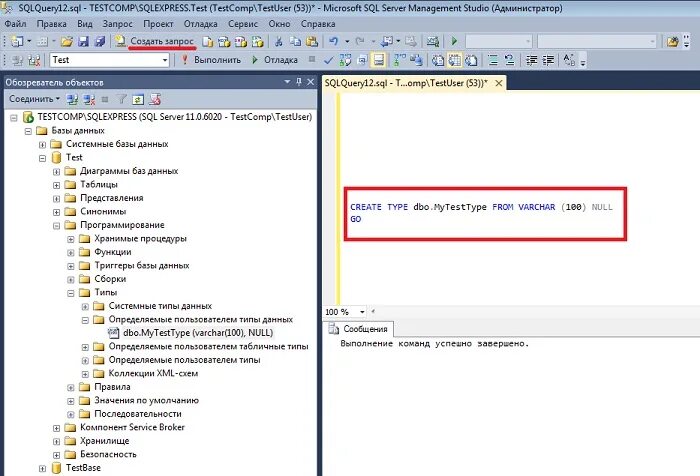Open the second wide empty combo box in the top toolbar
The image size is (700, 476).
click(x=597, y=42)
